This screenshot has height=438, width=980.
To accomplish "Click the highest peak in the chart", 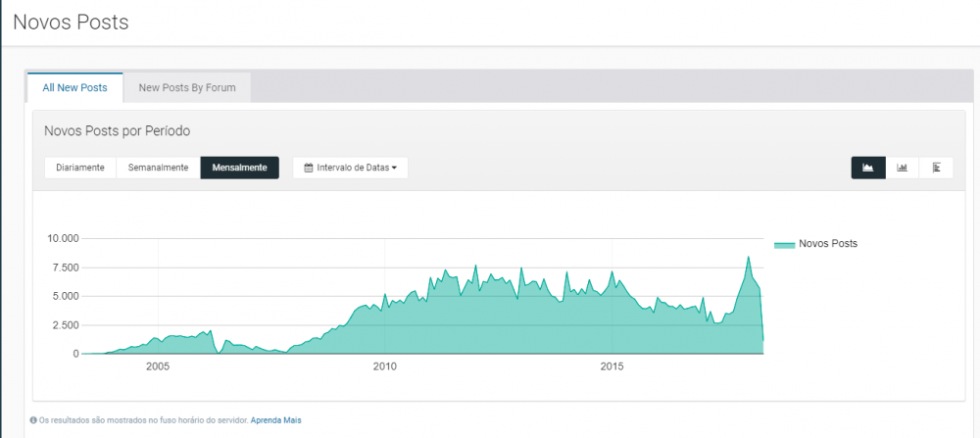I will coord(748,258).
